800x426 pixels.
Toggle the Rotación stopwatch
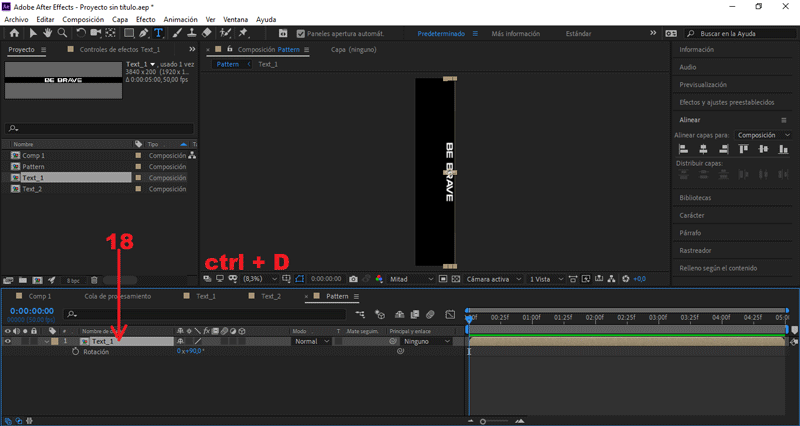(76, 352)
